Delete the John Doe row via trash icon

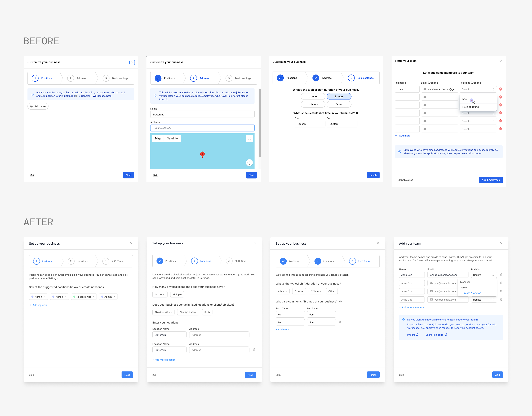point(501,275)
